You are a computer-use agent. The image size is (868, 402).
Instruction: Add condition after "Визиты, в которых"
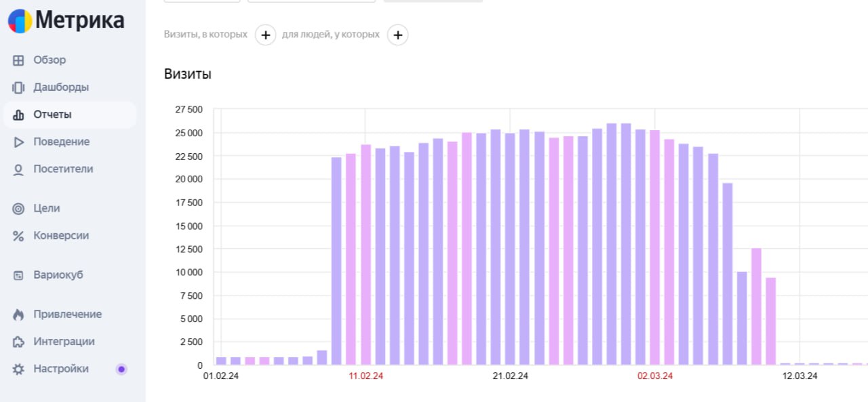coord(265,35)
